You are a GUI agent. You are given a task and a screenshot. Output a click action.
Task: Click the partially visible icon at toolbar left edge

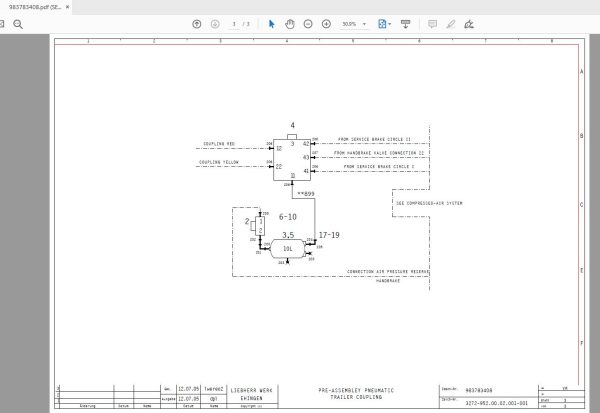coord(2,24)
